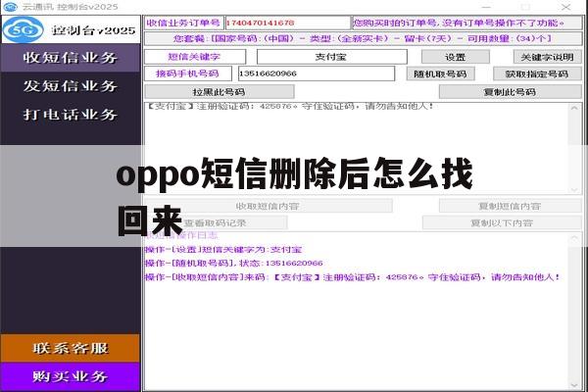Click the 设置 button

pyautogui.click(x=456, y=57)
